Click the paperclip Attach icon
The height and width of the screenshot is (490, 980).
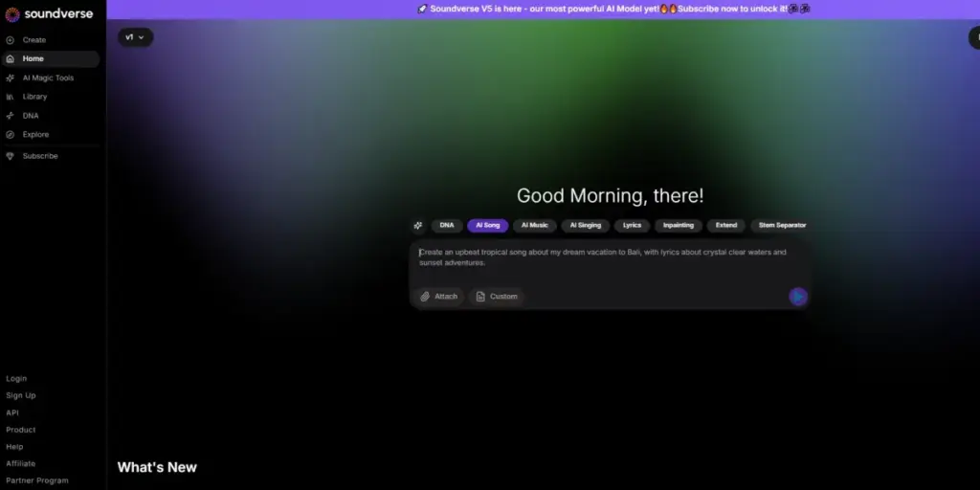click(x=425, y=297)
